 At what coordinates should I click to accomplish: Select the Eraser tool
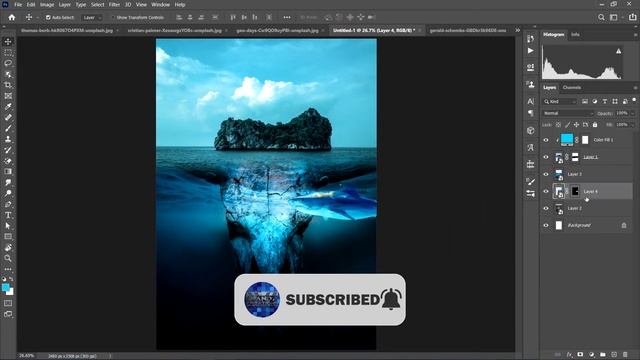tap(8, 161)
